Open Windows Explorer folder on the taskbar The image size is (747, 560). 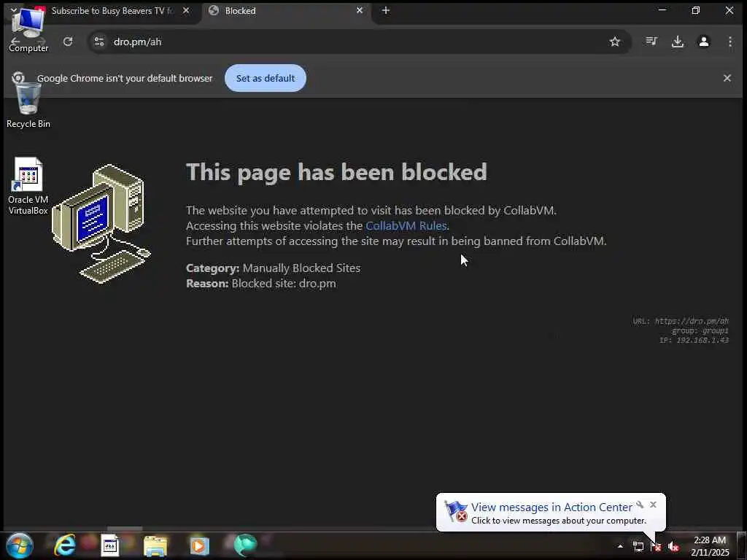click(155, 545)
